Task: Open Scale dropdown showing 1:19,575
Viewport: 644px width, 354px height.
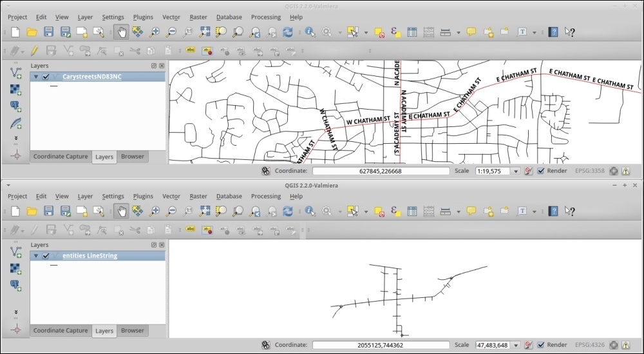Action: [x=515, y=172]
